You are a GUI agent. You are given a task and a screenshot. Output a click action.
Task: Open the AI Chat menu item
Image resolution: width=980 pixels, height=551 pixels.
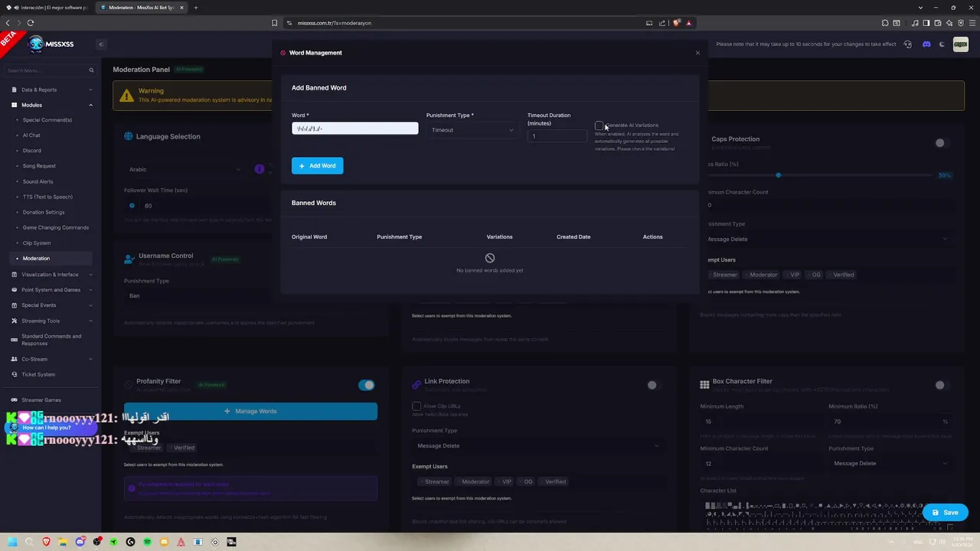point(31,135)
